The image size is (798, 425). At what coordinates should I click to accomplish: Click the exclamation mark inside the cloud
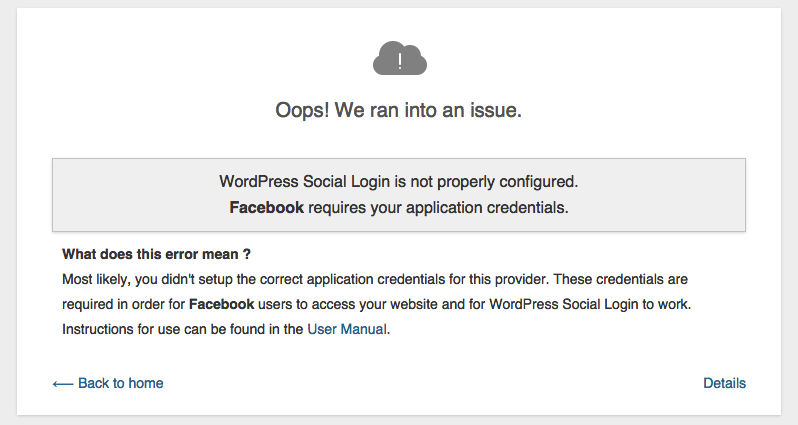coord(400,62)
